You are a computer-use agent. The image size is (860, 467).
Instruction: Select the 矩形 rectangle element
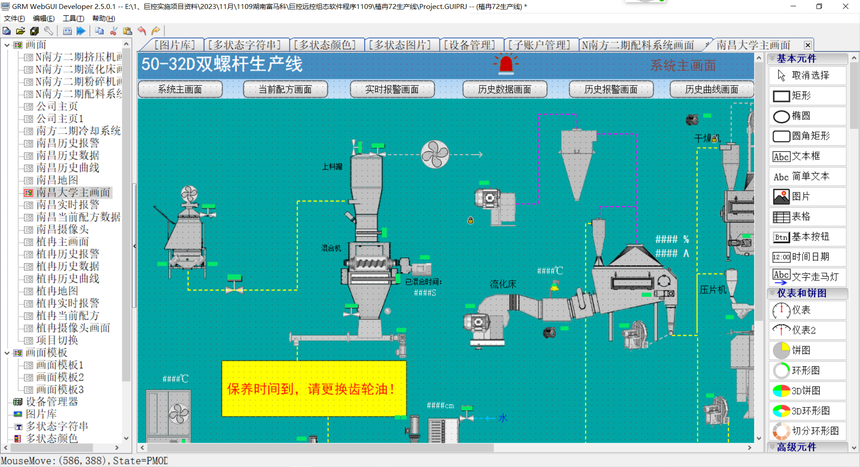(807, 96)
